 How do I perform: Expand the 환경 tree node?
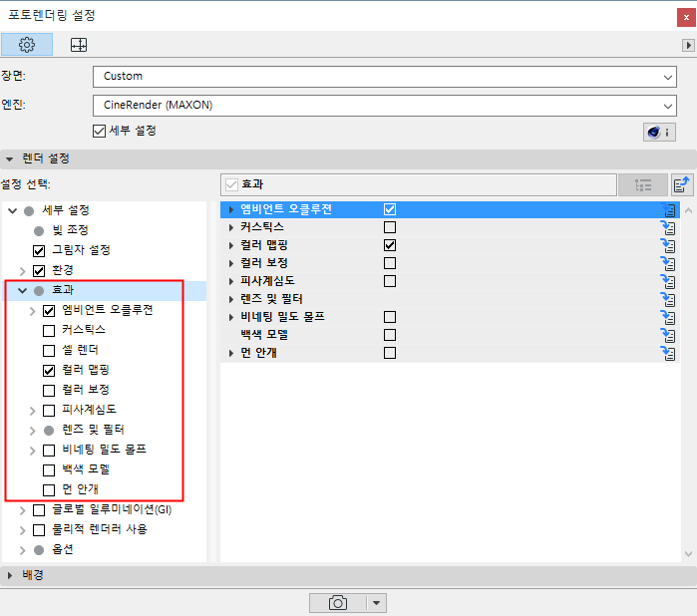[x=22, y=271]
